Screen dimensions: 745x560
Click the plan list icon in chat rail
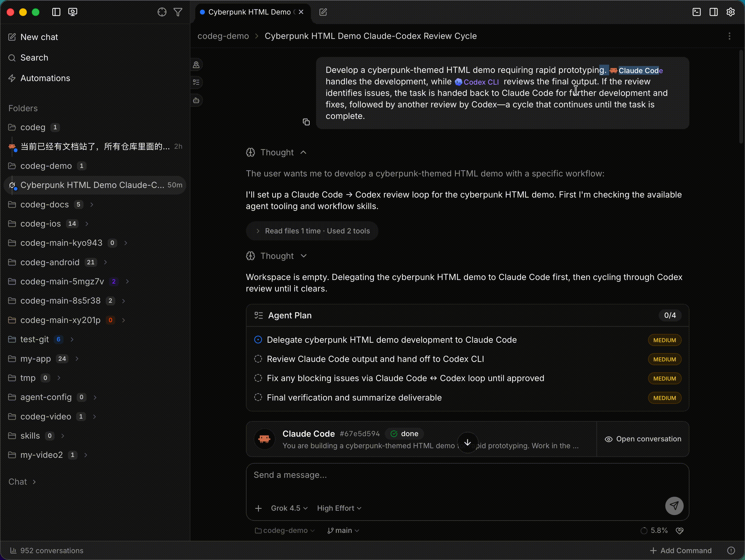pos(196,82)
